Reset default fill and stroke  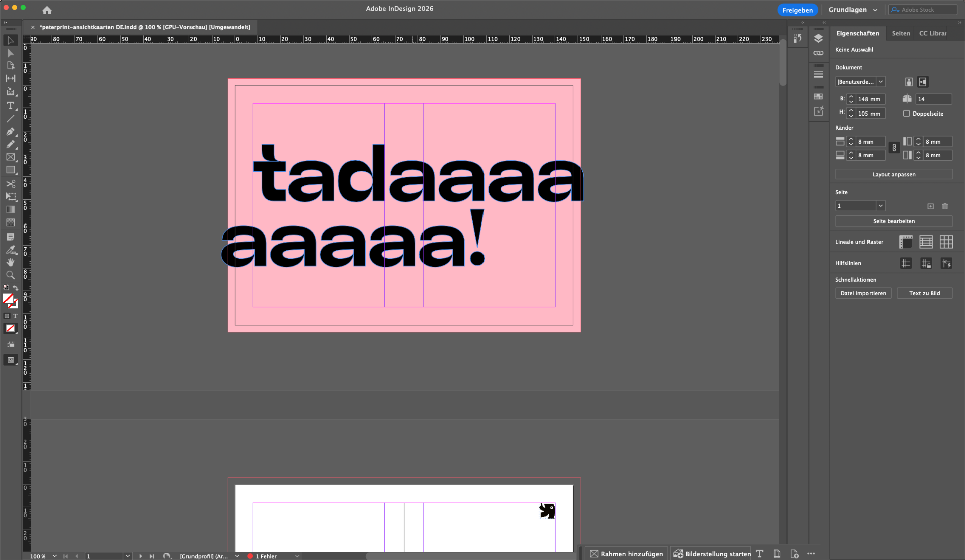click(x=6, y=287)
